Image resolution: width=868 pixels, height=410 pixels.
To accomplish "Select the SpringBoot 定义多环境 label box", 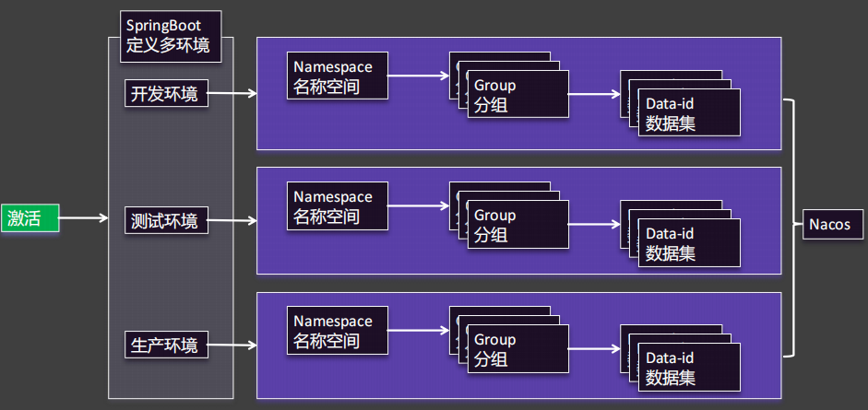I will point(171,37).
